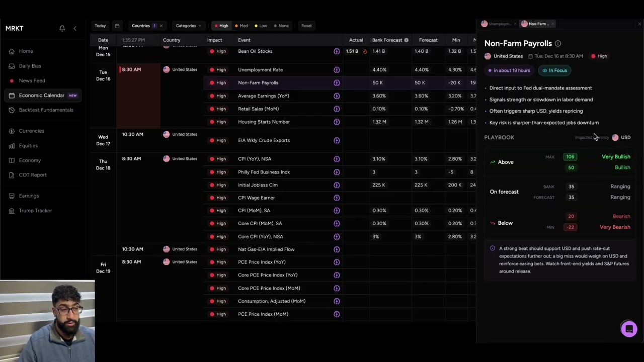Open AI icon for EIA Wkly Crude Exports
644x362 pixels.
[337, 140]
